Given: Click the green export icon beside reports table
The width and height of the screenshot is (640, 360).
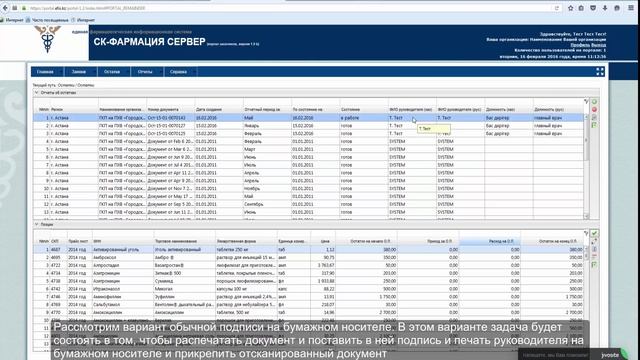Looking at the screenshot, I should (x=594, y=125).
